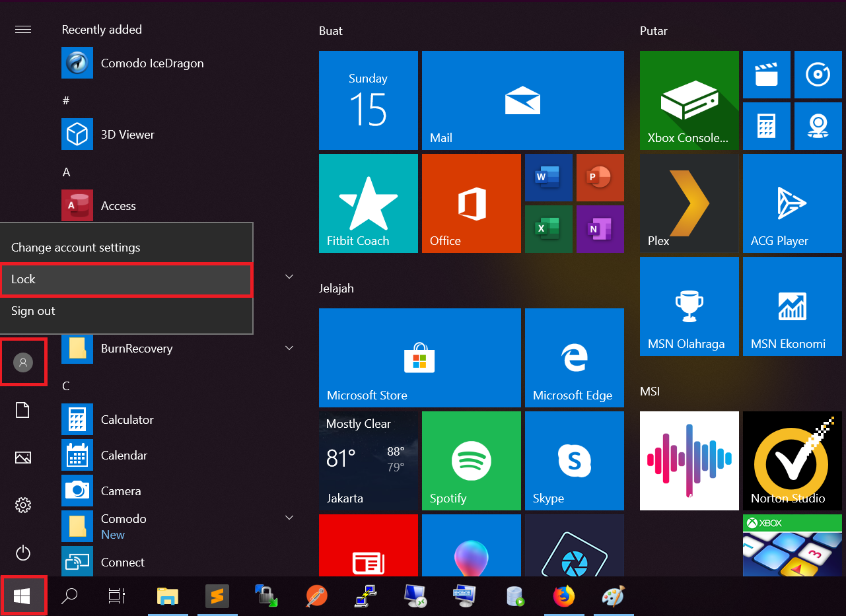Open Documents from the Start rail
The image size is (846, 616).
23,410
